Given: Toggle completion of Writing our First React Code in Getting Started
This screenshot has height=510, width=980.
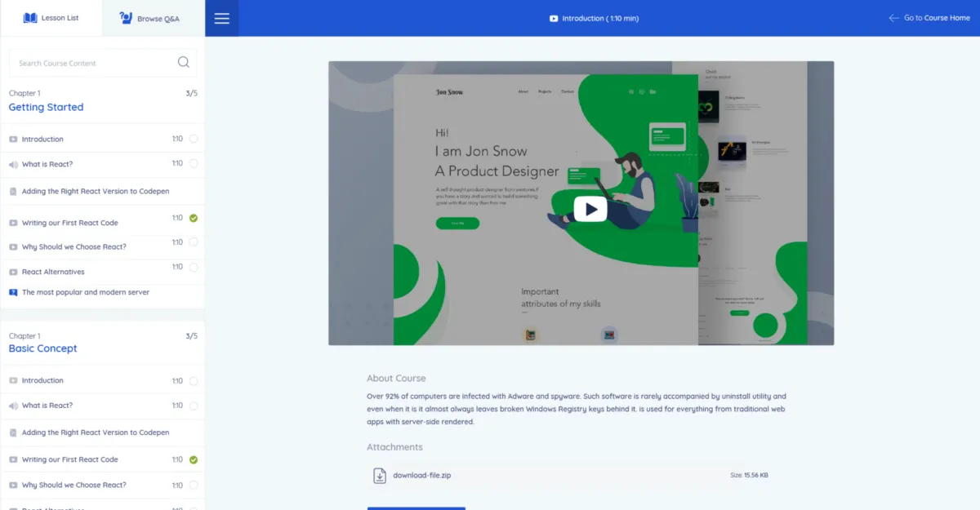Looking at the screenshot, I should (x=194, y=218).
